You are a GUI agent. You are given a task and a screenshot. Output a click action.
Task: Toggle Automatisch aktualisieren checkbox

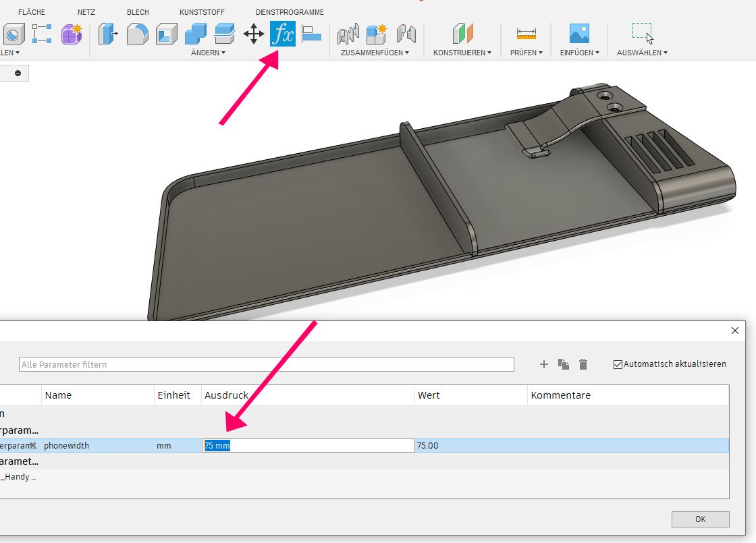coord(618,364)
